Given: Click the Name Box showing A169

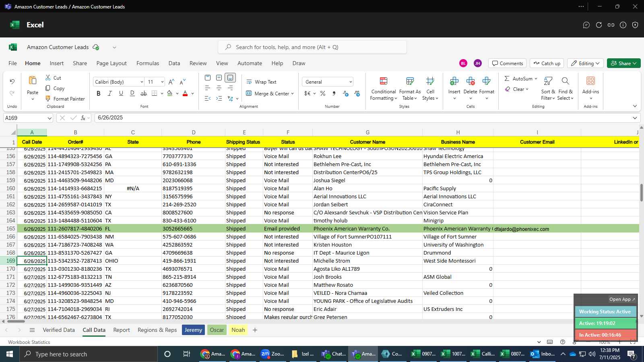Looking at the screenshot, I should click(x=28, y=118).
